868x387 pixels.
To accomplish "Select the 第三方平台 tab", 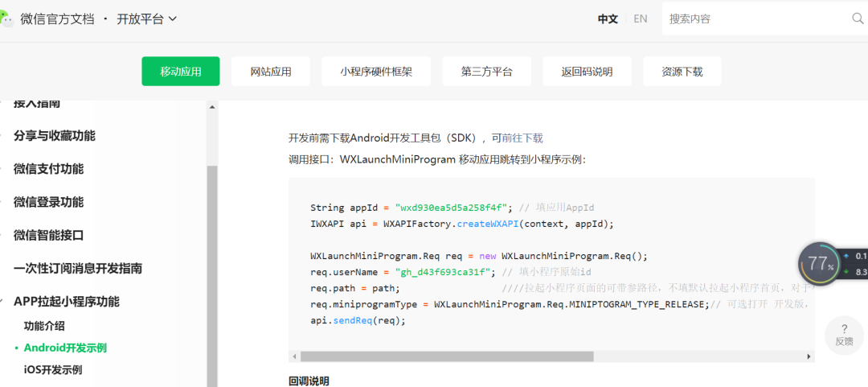I will [486, 72].
